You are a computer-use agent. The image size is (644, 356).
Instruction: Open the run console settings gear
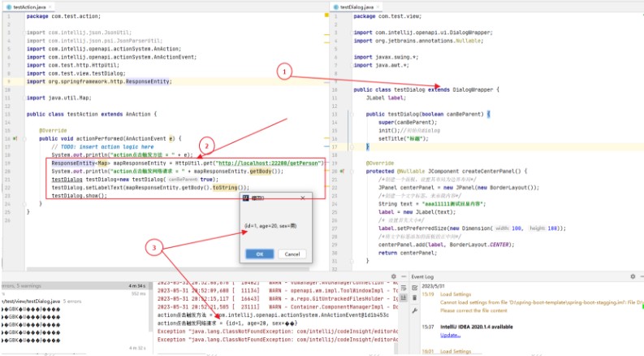pyautogui.click(x=393, y=276)
